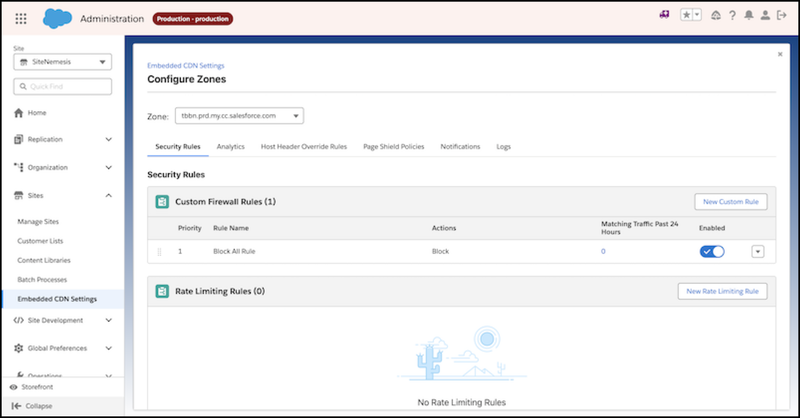Click the Home house icon
The width and height of the screenshot is (800, 418).
[19, 113]
